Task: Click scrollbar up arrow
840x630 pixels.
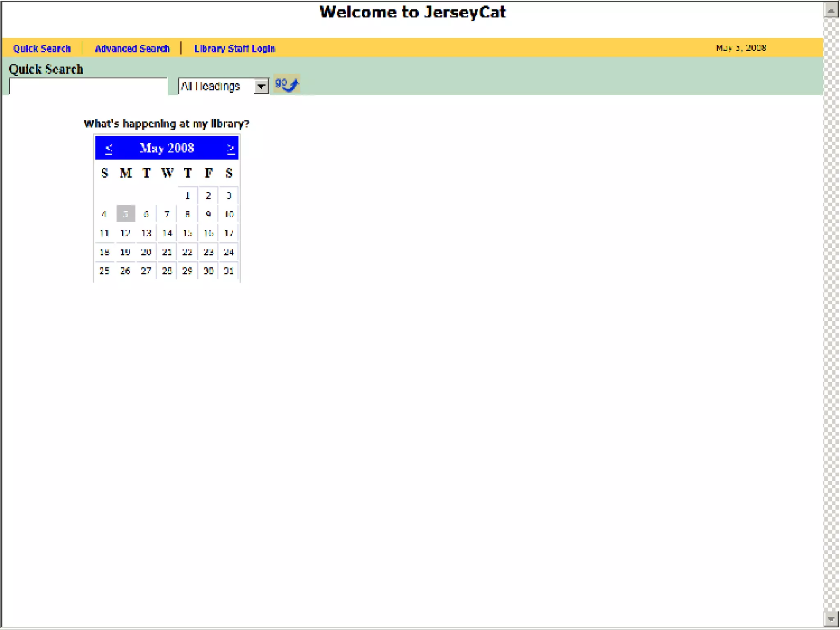Action: [831, 10]
